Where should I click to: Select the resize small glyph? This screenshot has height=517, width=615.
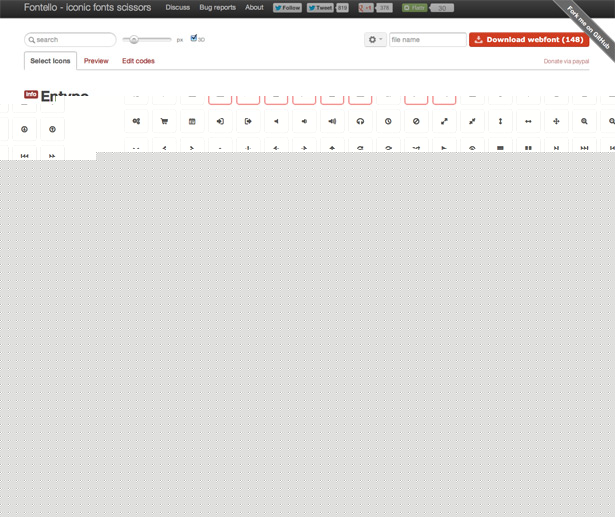click(x=472, y=121)
